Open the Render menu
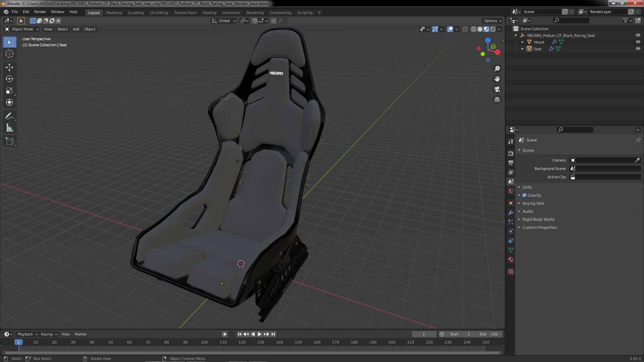This screenshot has height=362, width=644. click(x=40, y=12)
